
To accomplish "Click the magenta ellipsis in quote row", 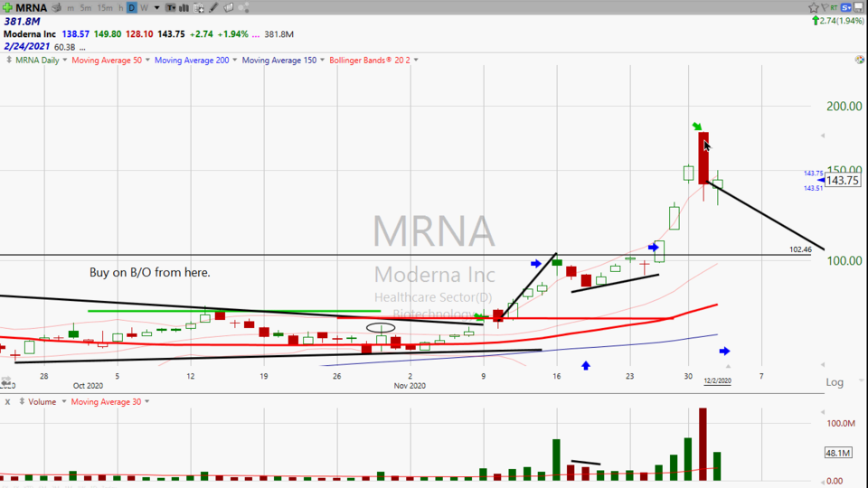I will coord(256,34).
